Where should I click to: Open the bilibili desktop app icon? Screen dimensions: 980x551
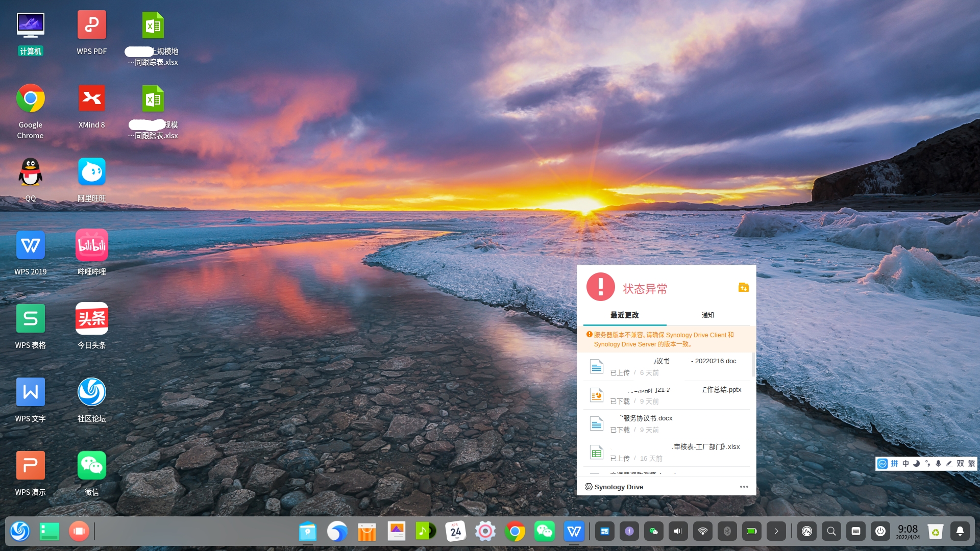tap(92, 245)
